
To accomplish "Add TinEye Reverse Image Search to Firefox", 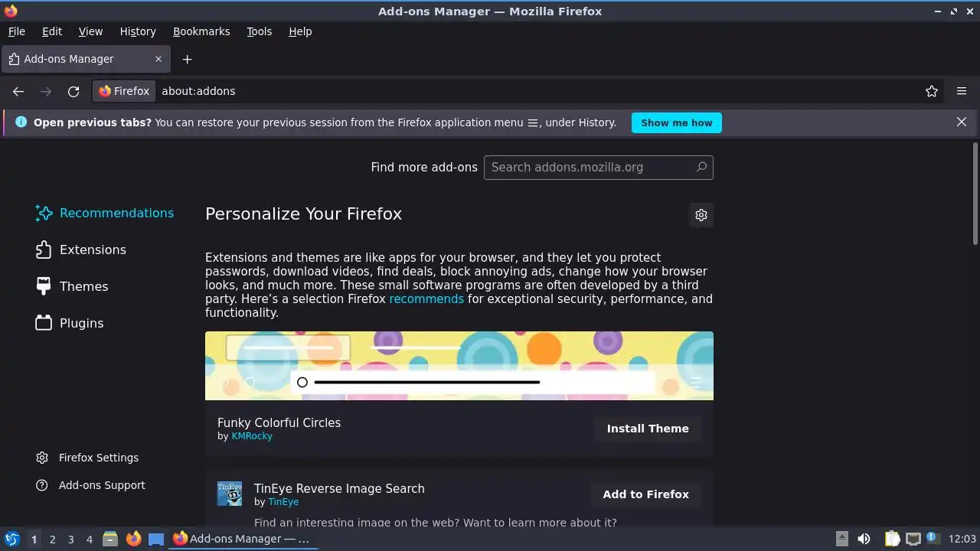I will point(645,494).
